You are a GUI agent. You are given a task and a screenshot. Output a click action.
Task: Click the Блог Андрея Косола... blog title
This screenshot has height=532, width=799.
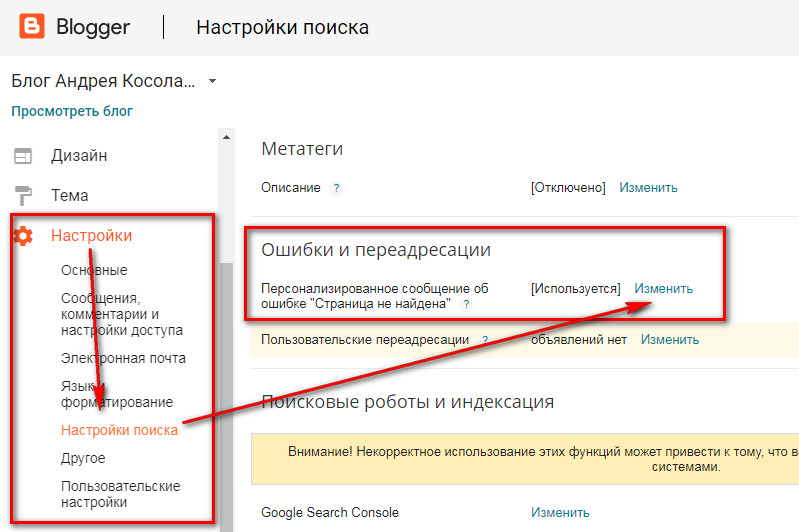103,81
